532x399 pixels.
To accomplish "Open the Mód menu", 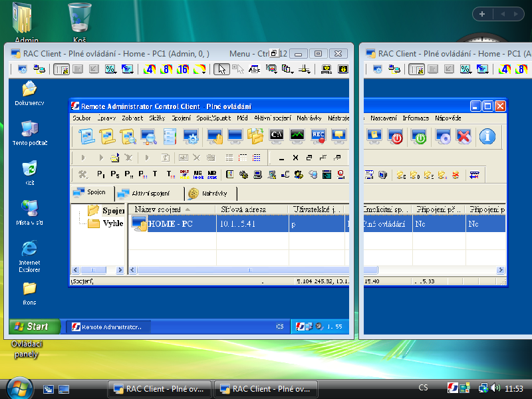I will click(242, 118).
